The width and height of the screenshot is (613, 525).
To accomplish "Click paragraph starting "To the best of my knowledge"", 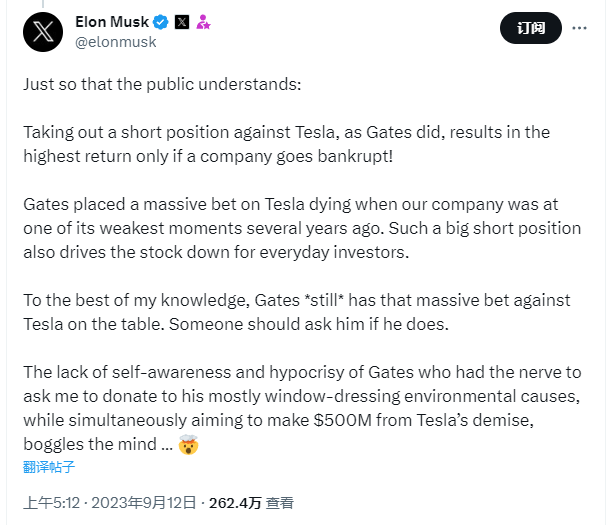I will [x=297, y=312].
